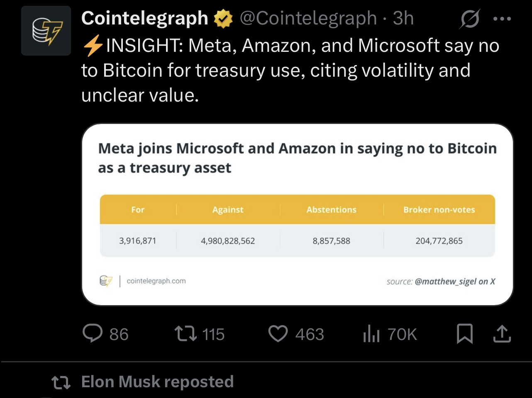Bookmark the Cointelegraph post
This screenshot has width=532, height=398.
465,334
